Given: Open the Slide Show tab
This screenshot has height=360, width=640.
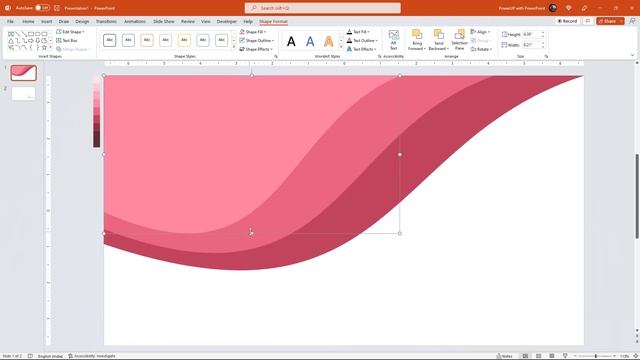Looking at the screenshot, I should tap(164, 21).
